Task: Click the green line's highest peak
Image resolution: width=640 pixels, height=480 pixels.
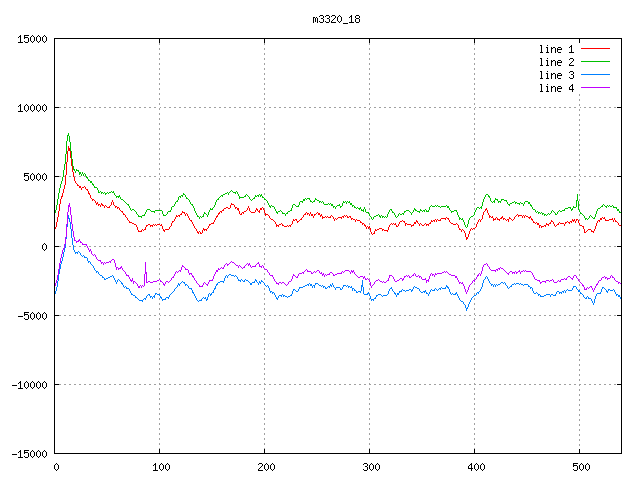Action: click(x=68, y=134)
